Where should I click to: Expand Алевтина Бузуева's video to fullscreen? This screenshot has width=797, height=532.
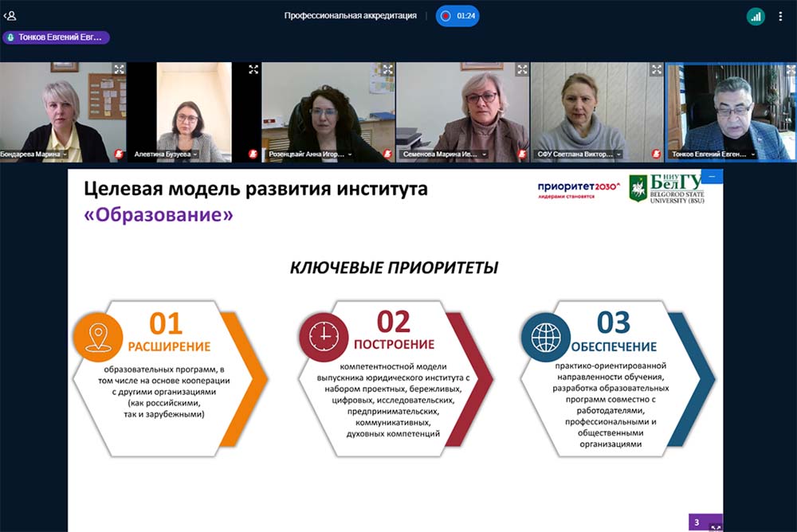(253, 69)
